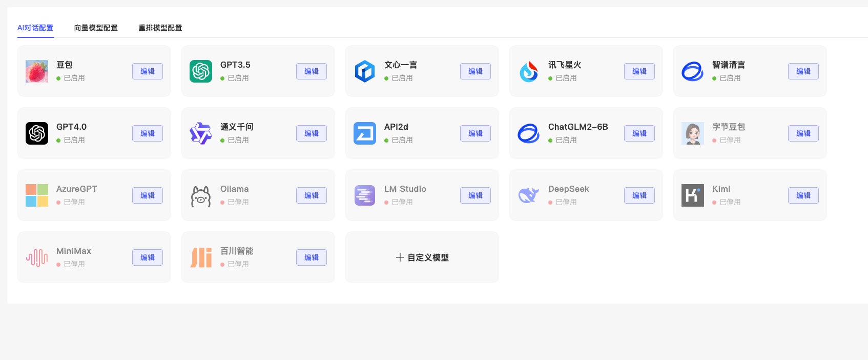
Task: Click the DeepSeek whale logo
Action: tap(529, 195)
